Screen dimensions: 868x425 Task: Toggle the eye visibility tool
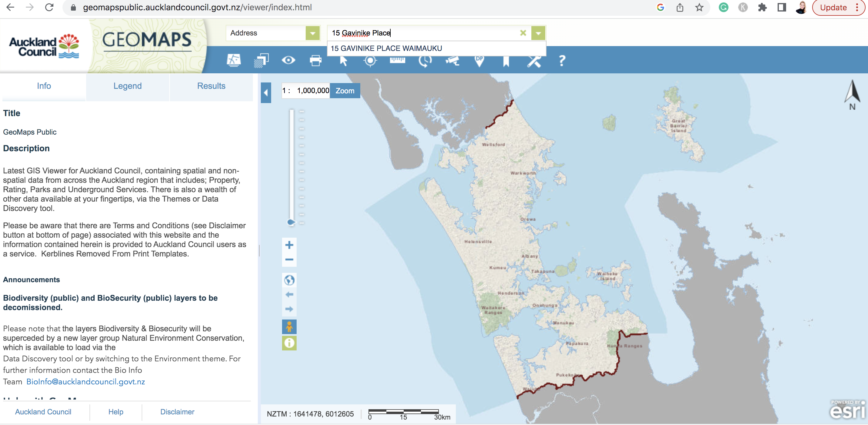(x=288, y=60)
